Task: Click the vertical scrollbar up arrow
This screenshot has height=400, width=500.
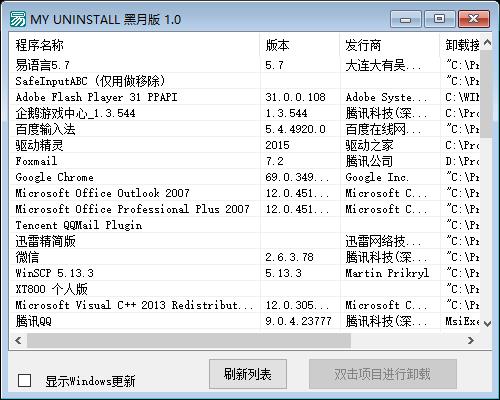Action: (487, 42)
